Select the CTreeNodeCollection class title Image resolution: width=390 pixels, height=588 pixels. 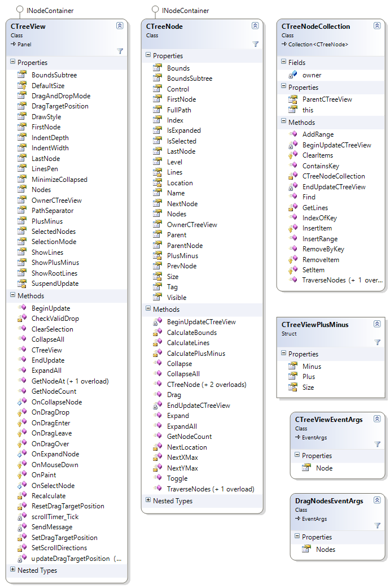316,26
